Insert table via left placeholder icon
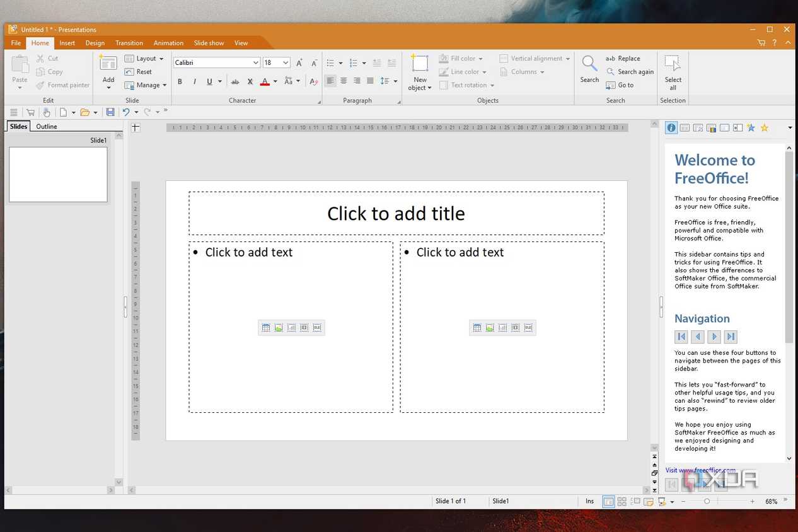The width and height of the screenshot is (798, 532). point(266,328)
